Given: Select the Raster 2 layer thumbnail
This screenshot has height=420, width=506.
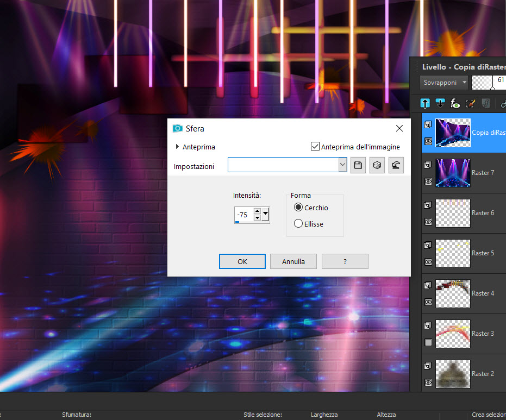Looking at the screenshot, I should [x=453, y=374].
